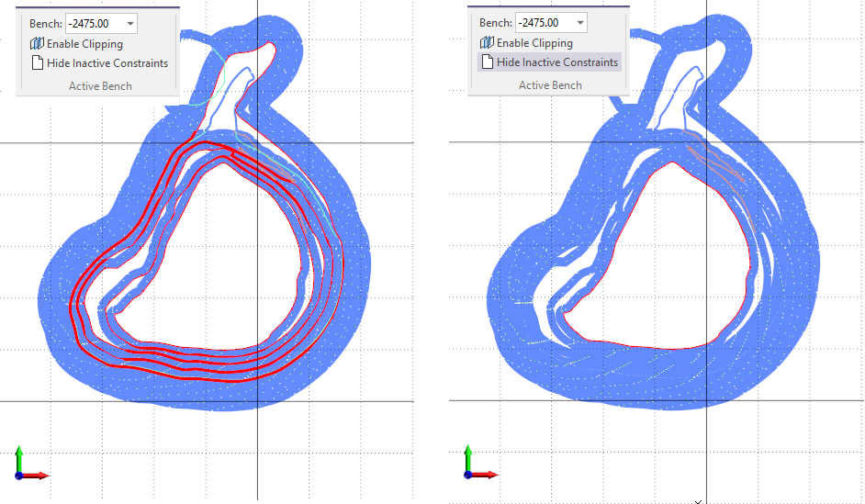Screen dimensions: 865x504
Task: Disable highlighted Hide Inactive Constraints in right panel
Action: click(549, 62)
